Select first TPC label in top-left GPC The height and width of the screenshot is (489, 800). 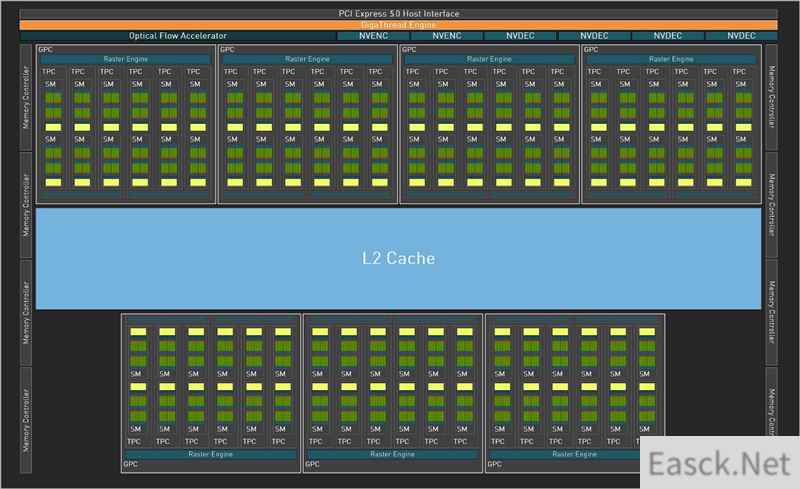(49, 71)
